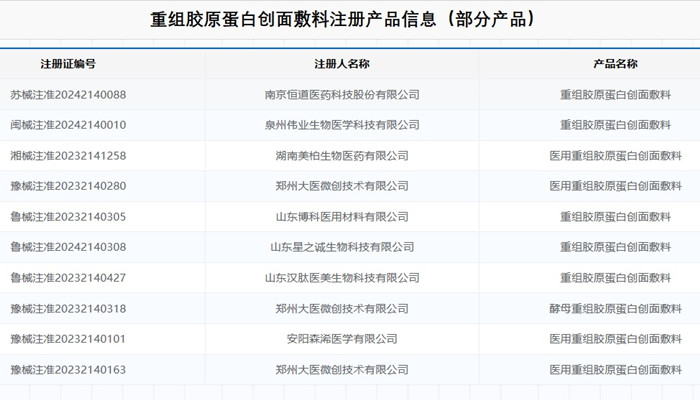Screen dimensions: 700x400
Task: Click registrant 安阳森浠医学有限公司
Action: (x=342, y=339)
